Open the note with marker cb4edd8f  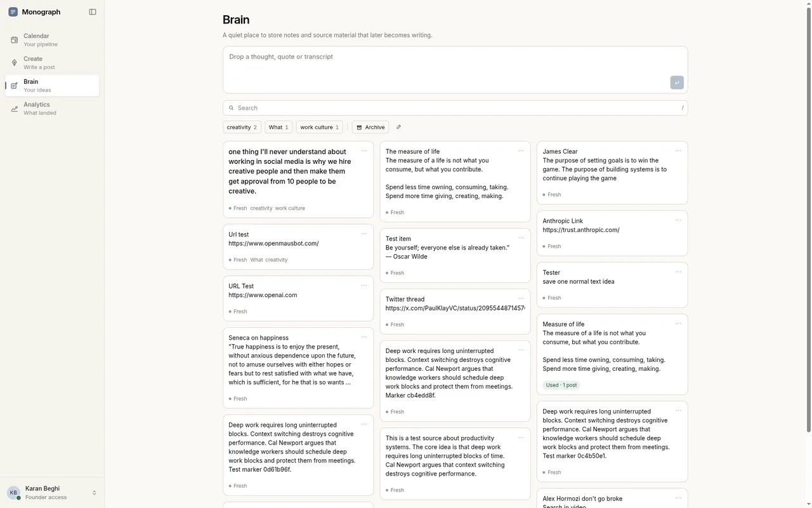[455, 381]
